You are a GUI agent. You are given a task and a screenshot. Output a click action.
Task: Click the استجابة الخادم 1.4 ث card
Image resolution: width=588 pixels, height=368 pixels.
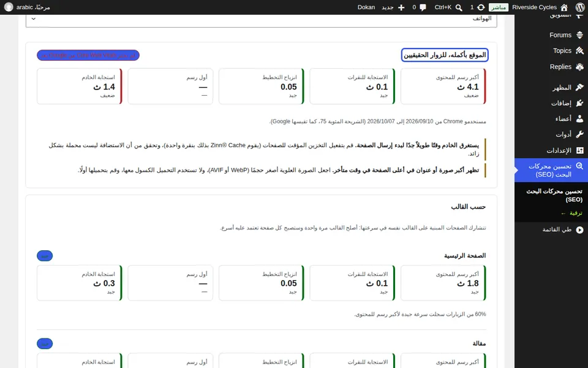point(80,86)
